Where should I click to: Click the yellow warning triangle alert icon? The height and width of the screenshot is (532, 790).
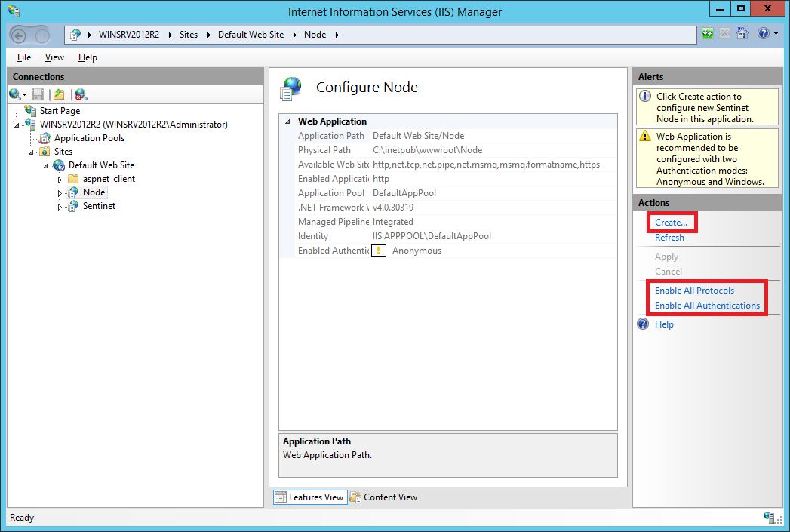(x=645, y=136)
